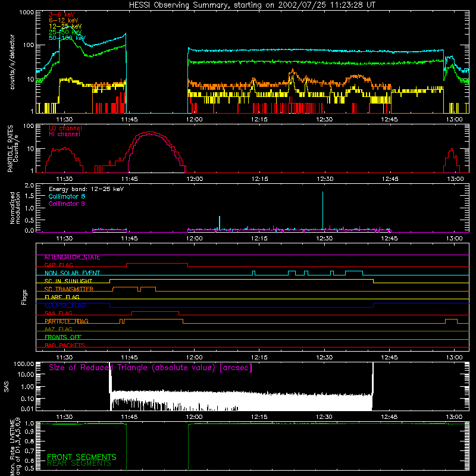Screen dimensions: 476x476
Task: Click the 'Collimator 8' legend label
Action: (67, 196)
